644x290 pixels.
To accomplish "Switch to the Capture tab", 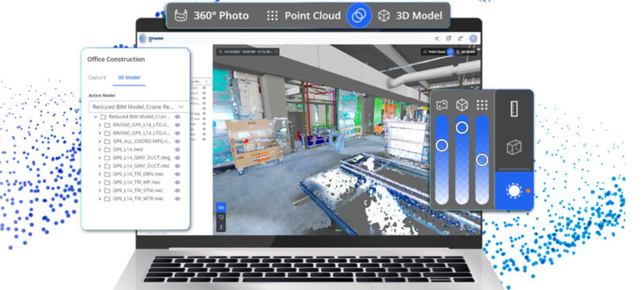I will pos(97,77).
